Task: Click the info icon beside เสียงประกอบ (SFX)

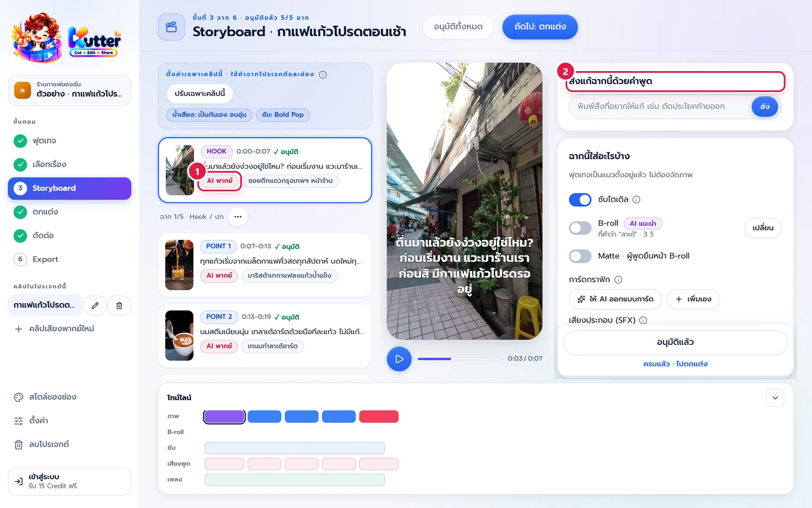Action: tap(643, 320)
